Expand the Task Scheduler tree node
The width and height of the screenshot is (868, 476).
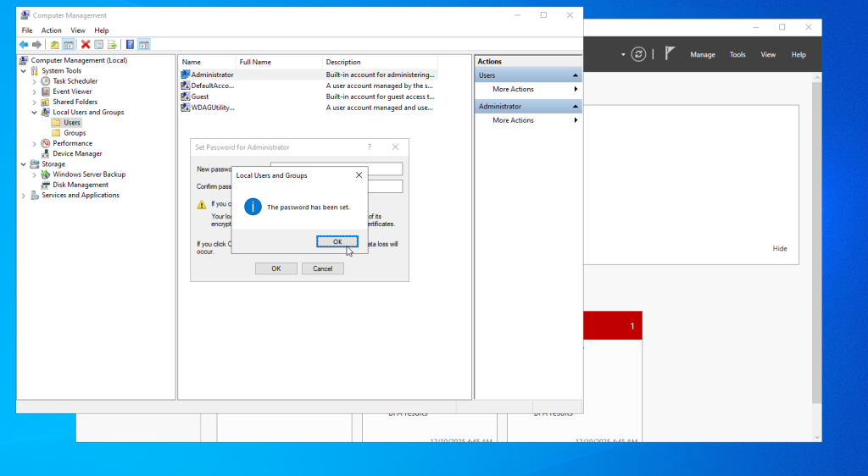click(34, 81)
